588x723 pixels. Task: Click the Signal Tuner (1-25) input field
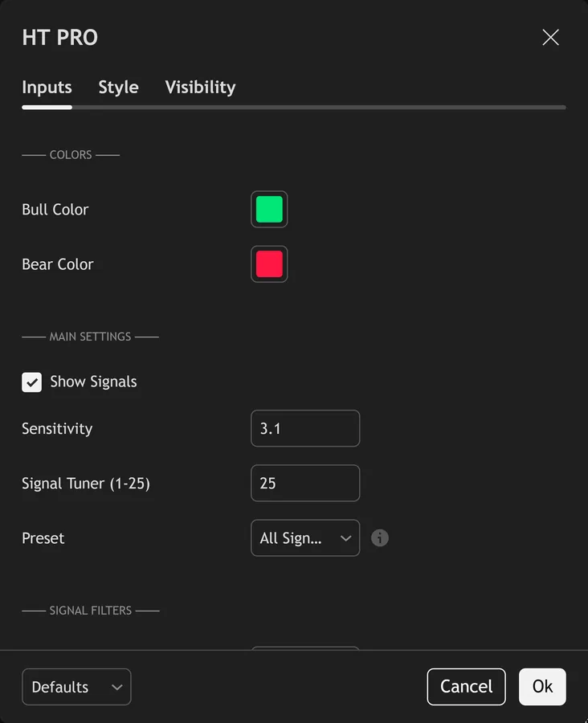tap(305, 484)
